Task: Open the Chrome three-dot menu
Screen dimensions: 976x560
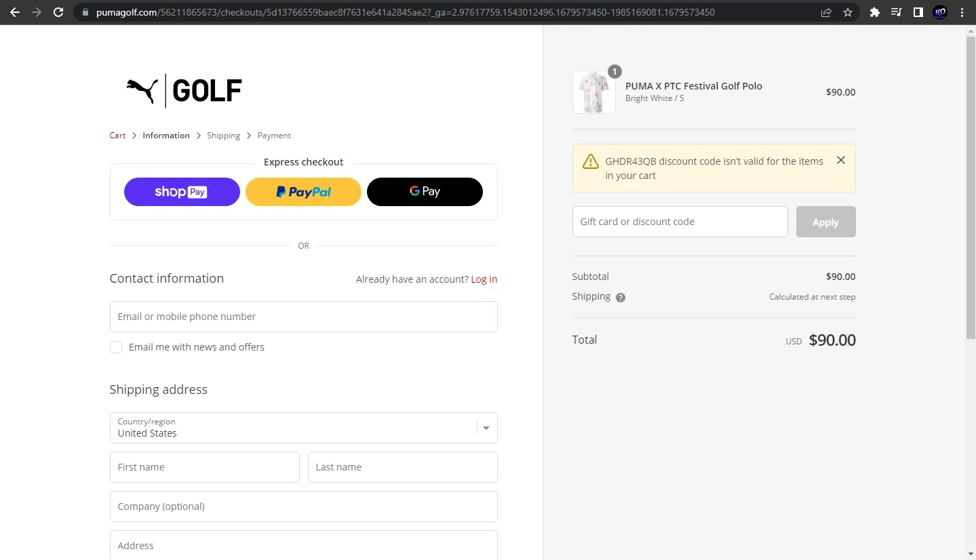Action: 962,12
